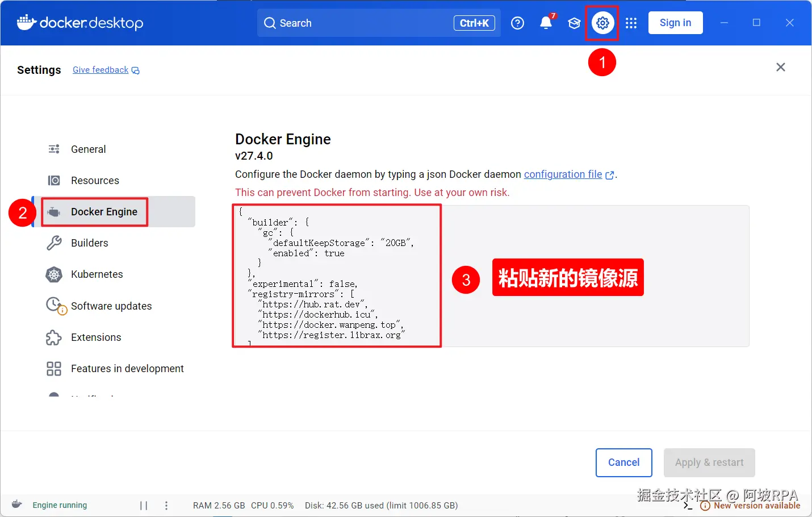812x517 pixels.
Task: Select Docker Engine in settings sidebar
Action: pyautogui.click(x=114, y=212)
